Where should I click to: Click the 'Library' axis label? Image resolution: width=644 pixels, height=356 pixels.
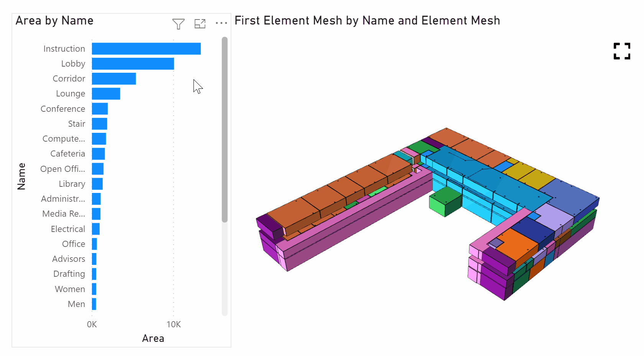[72, 184]
